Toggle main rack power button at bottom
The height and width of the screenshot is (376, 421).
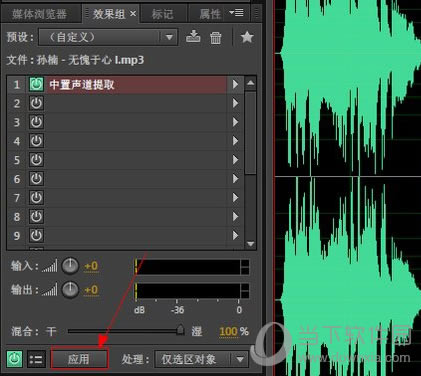point(14,359)
